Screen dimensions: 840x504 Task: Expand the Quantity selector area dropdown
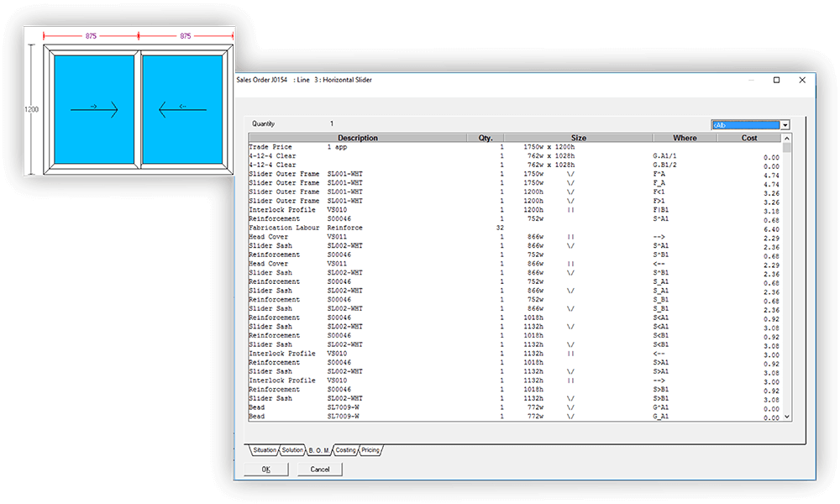784,123
